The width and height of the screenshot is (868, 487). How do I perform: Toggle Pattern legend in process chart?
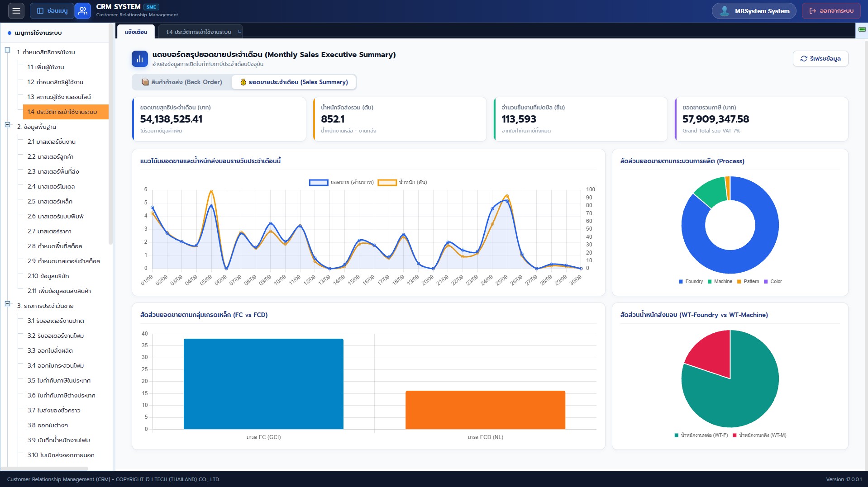click(x=748, y=282)
